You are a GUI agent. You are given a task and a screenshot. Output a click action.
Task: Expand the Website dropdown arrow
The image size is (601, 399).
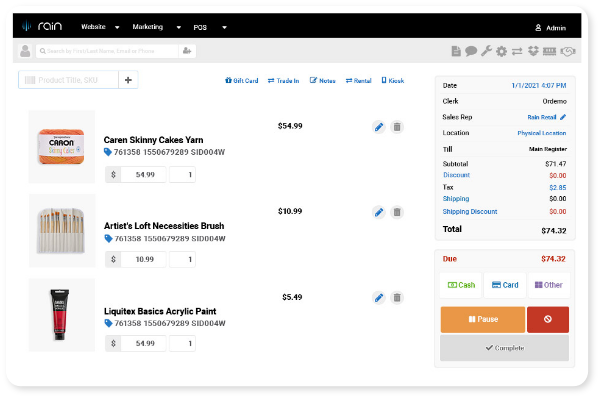tap(117, 27)
